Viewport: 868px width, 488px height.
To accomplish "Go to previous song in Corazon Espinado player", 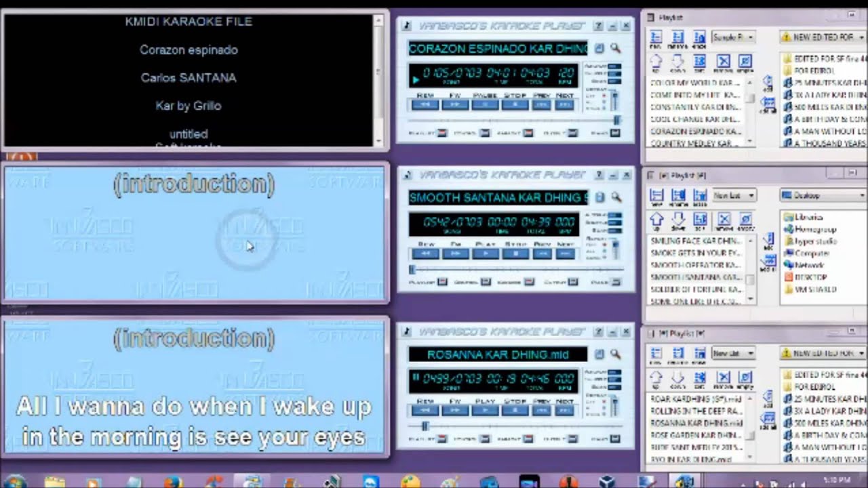I will [541, 105].
